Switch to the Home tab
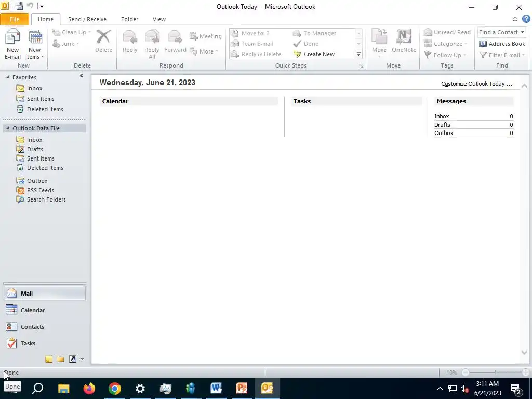 click(x=46, y=19)
